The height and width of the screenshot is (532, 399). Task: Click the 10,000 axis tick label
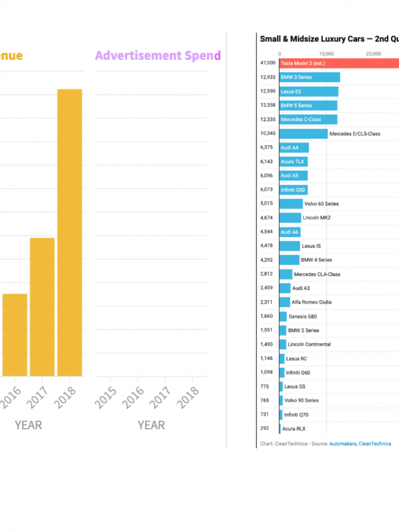[326, 53]
